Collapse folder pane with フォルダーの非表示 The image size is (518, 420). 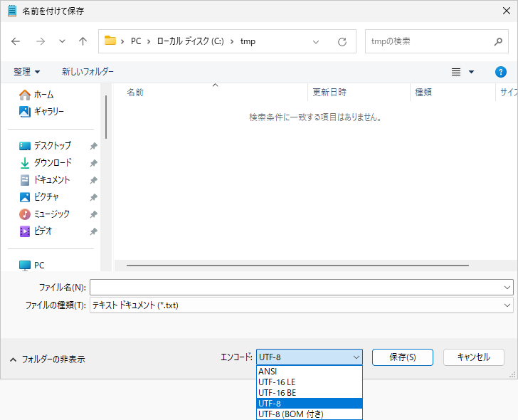point(47,359)
